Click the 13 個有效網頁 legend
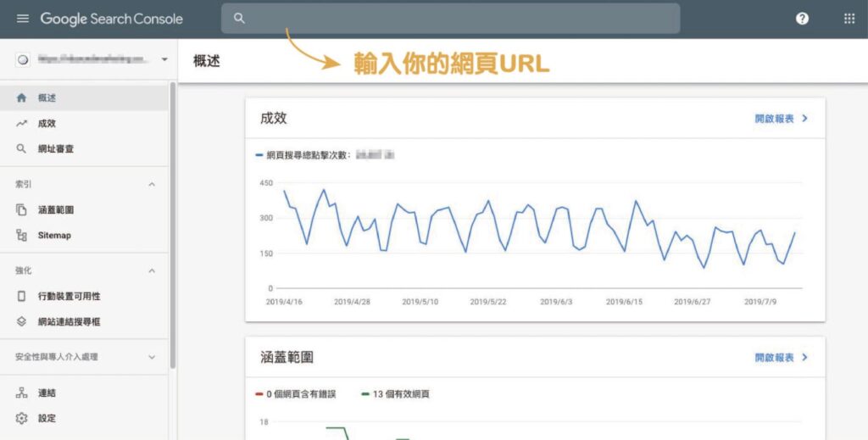The height and width of the screenshot is (440, 868). pos(395,394)
